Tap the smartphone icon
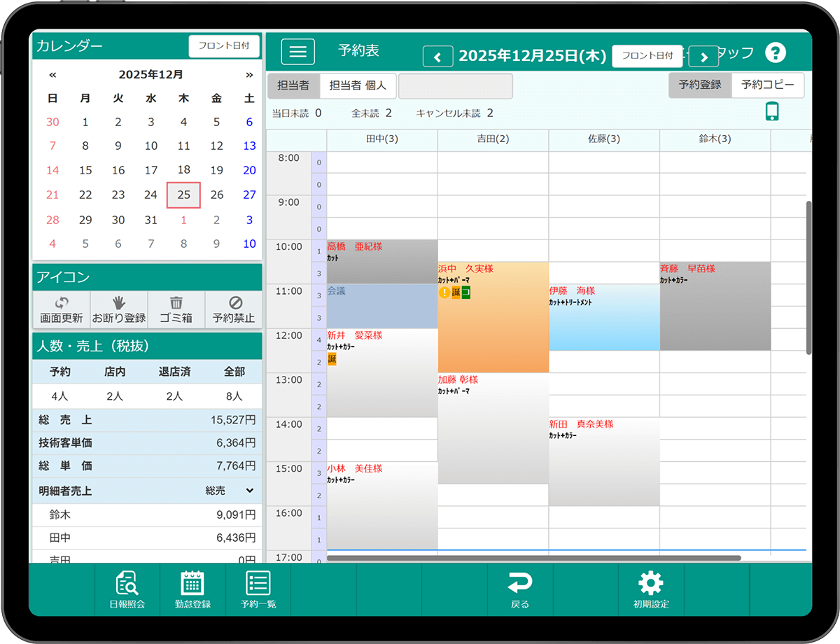The height and width of the screenshot is (644, 840). (x=772, y=112)
